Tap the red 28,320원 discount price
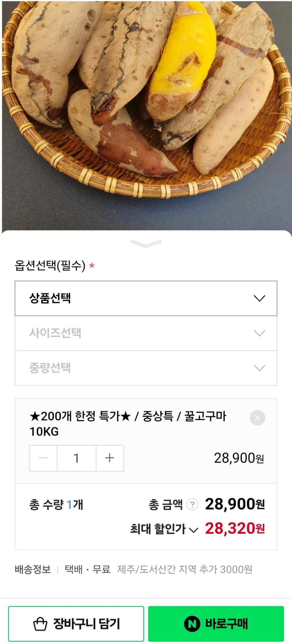The image size is (292, 644). point(235,529)
